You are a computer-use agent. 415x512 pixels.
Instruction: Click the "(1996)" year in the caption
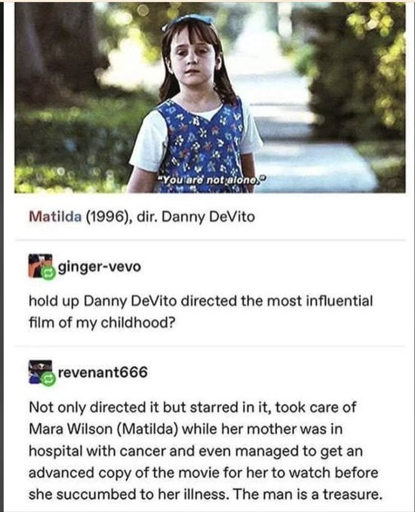109,217
